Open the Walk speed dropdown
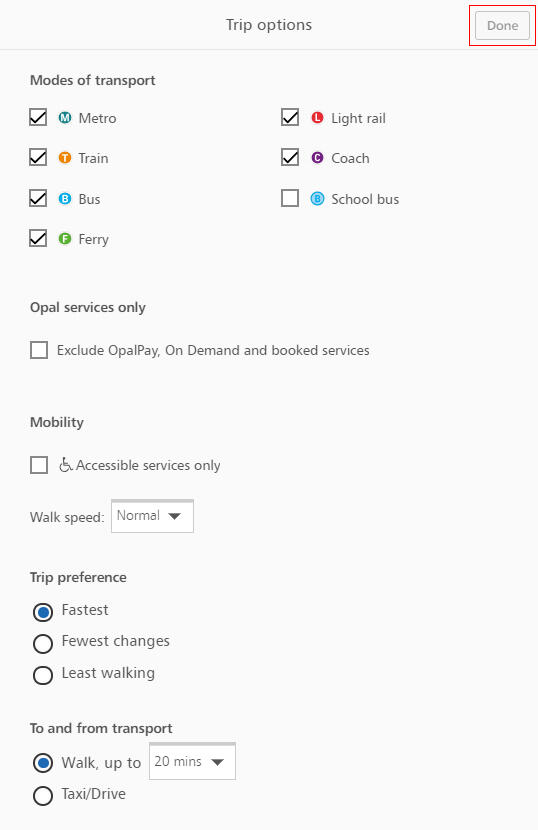The height and width of the screenshot is (830, 538). click(153, 516)
